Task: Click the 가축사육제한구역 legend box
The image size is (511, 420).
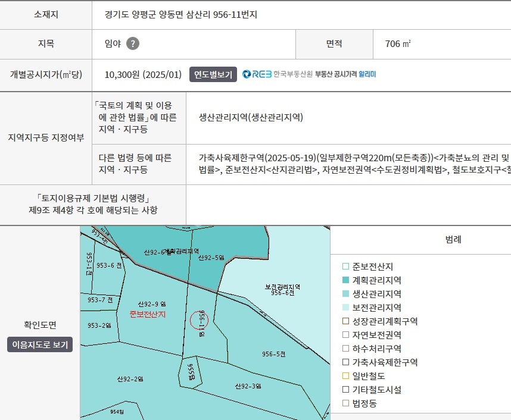Action: 345,362
